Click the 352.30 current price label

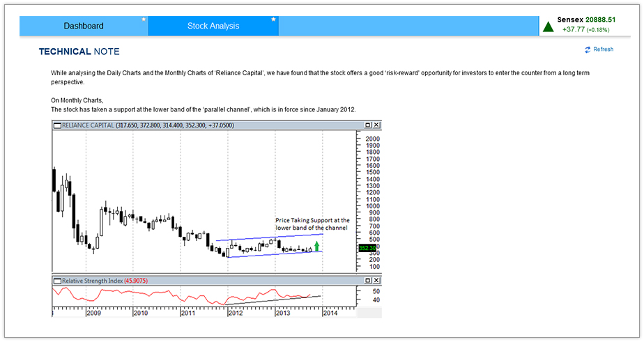pyautogui.click(x=367, y=248)
